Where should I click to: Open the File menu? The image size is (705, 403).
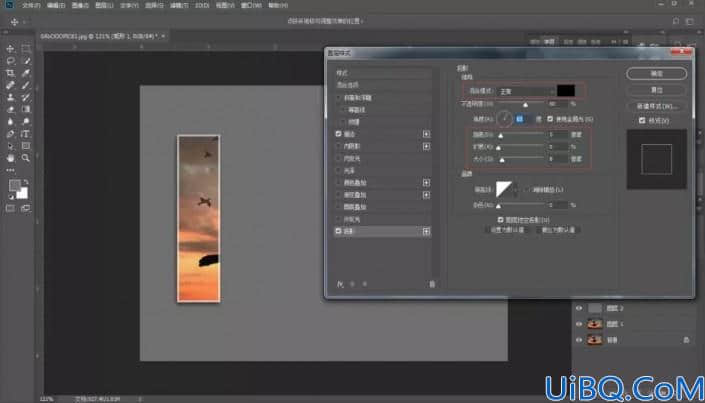[31, 6]
